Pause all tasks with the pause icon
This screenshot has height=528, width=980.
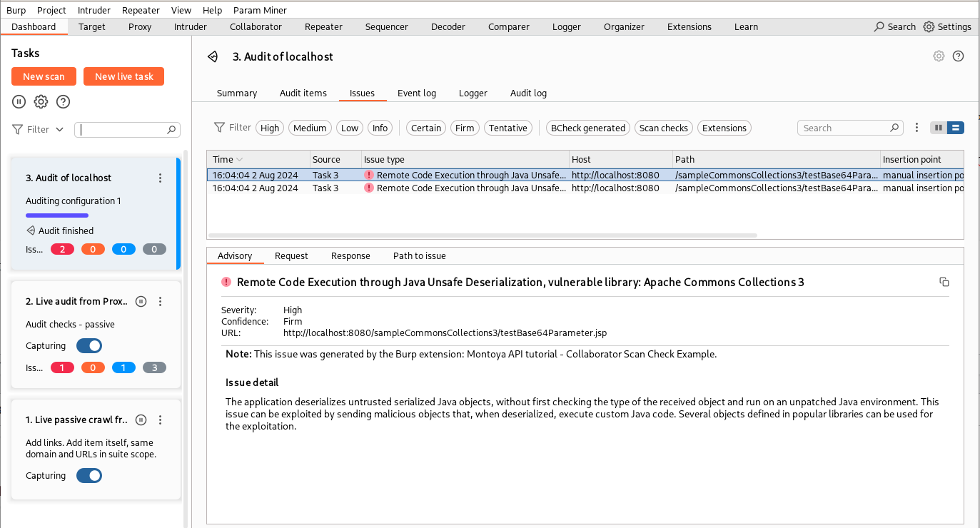coord(19,102)
